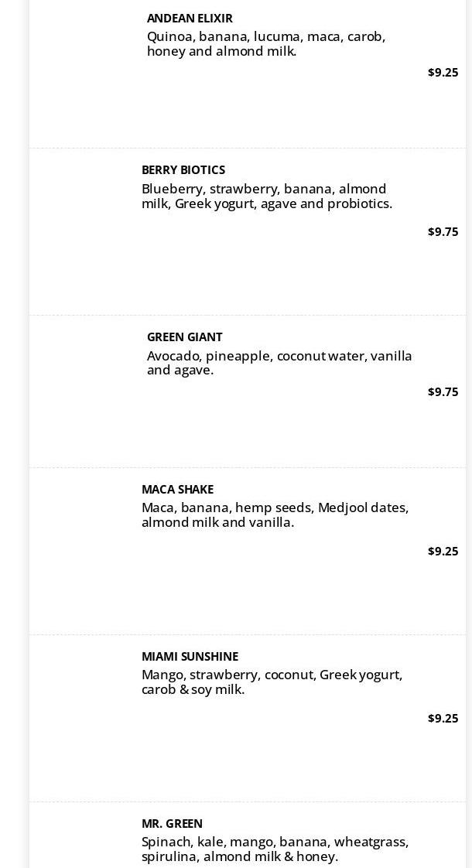The height and width of the screenshot is (868, 472).
Task: Choose the Miami Sunshine smoothie title
Action: 190,657
